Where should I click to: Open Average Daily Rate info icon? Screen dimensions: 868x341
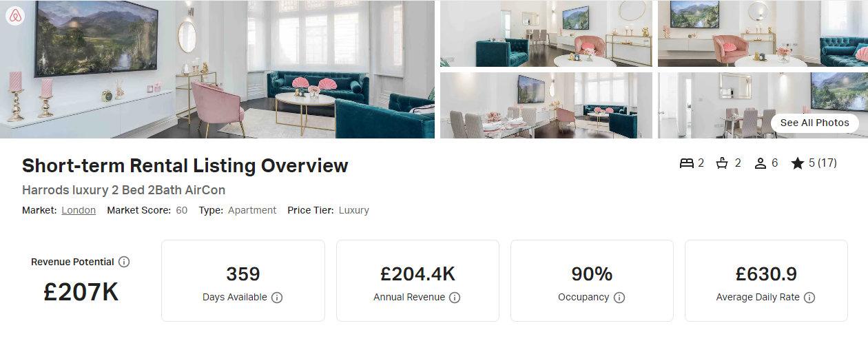(809, 298)
